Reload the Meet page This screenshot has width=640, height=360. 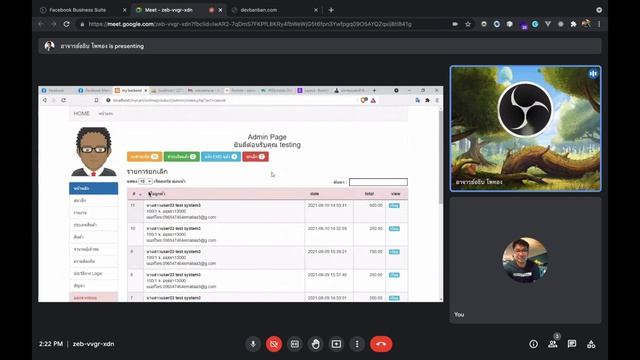point(67,24)
